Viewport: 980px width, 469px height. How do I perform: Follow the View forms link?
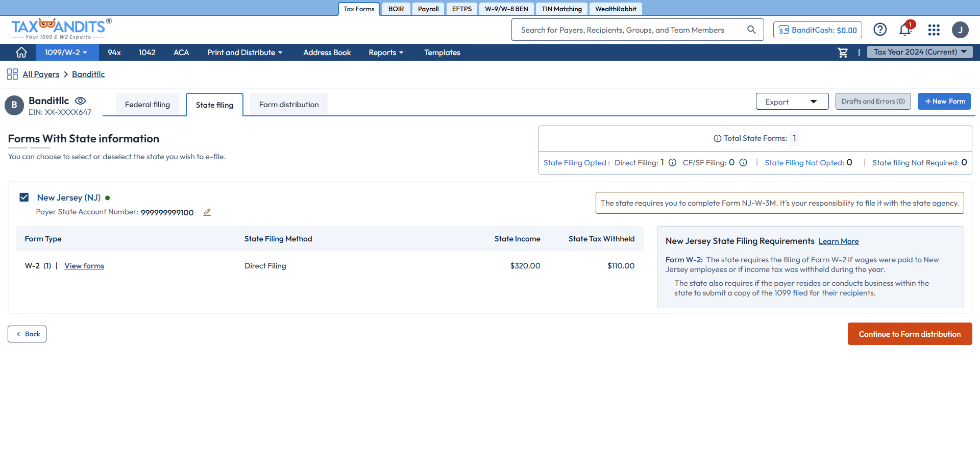[84, 266]
